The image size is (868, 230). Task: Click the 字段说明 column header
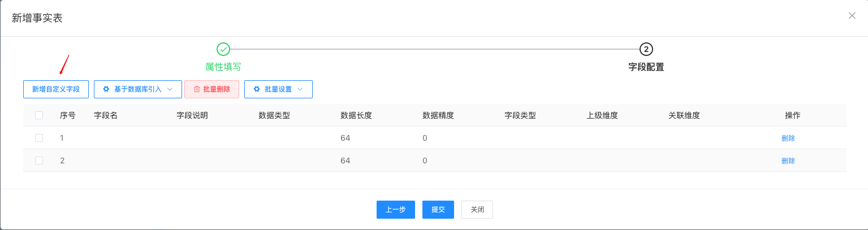pos(192,115)
